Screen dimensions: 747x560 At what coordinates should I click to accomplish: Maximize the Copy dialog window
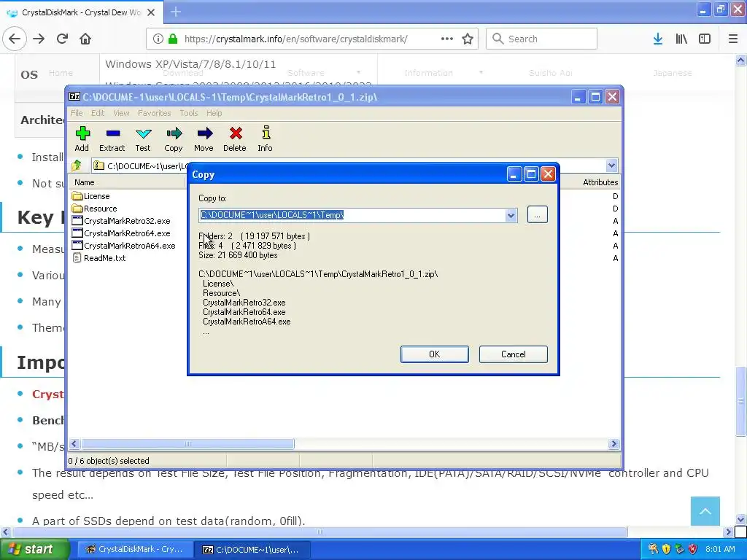531,174
